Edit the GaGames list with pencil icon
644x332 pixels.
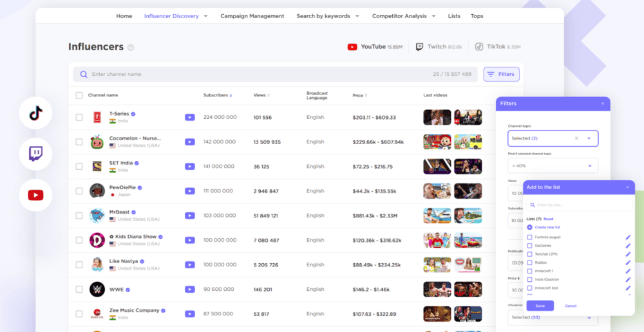pyautogui.click(x=627, y=245)
